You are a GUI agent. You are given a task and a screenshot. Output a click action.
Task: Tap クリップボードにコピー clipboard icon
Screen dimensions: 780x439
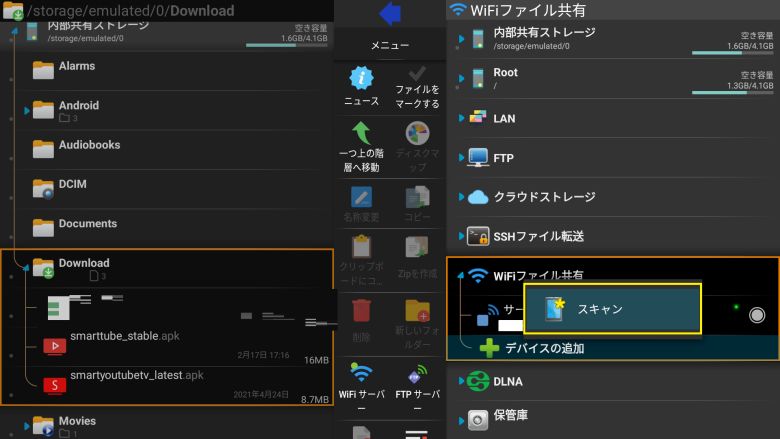pos(361,247)
